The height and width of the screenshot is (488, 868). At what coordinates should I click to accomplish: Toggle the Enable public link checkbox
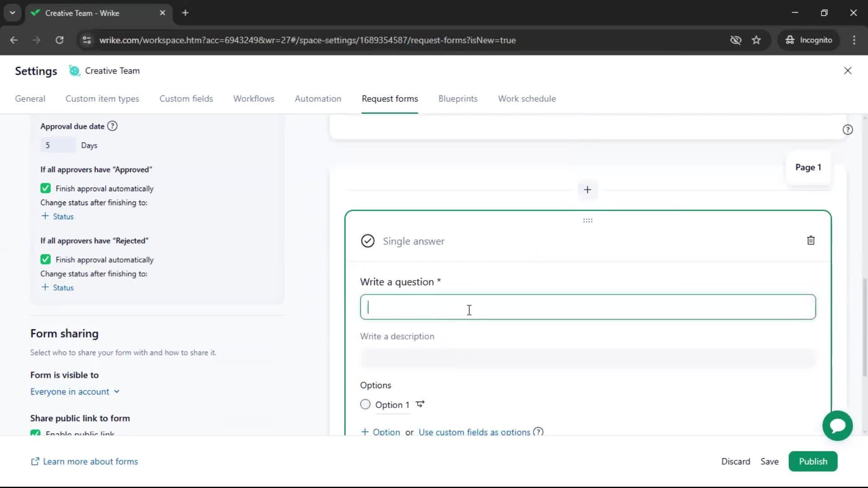click(x=35, y=433)
